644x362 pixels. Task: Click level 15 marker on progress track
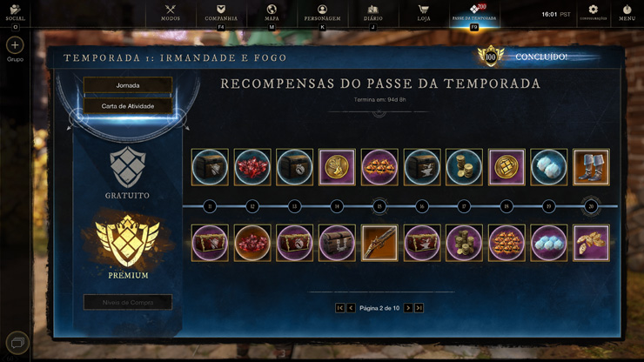click(379, 206)
